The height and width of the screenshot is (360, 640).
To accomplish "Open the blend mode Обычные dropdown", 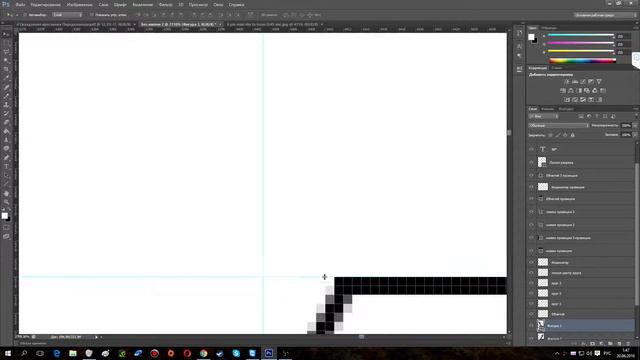I will click(558, 126).
